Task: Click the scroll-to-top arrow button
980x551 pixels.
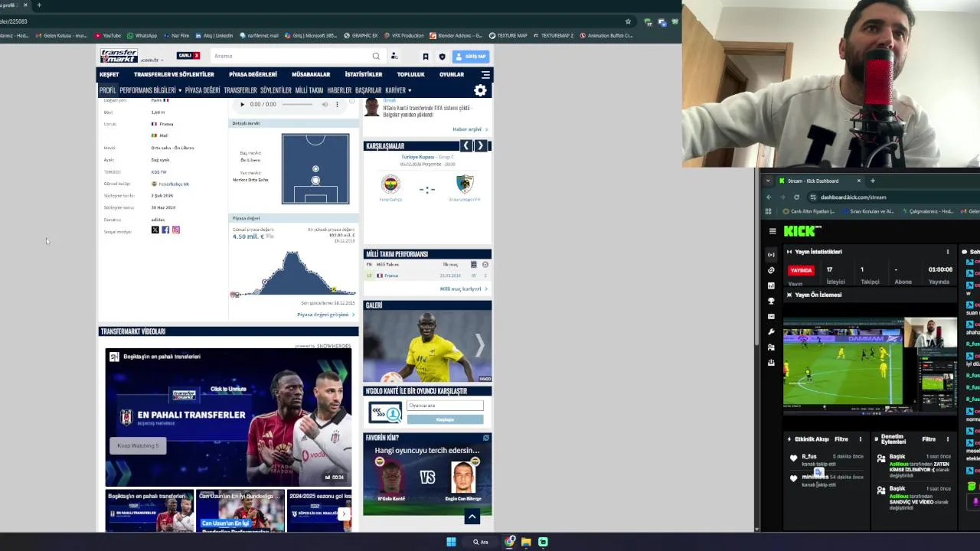Action: (x=472, y=517)
